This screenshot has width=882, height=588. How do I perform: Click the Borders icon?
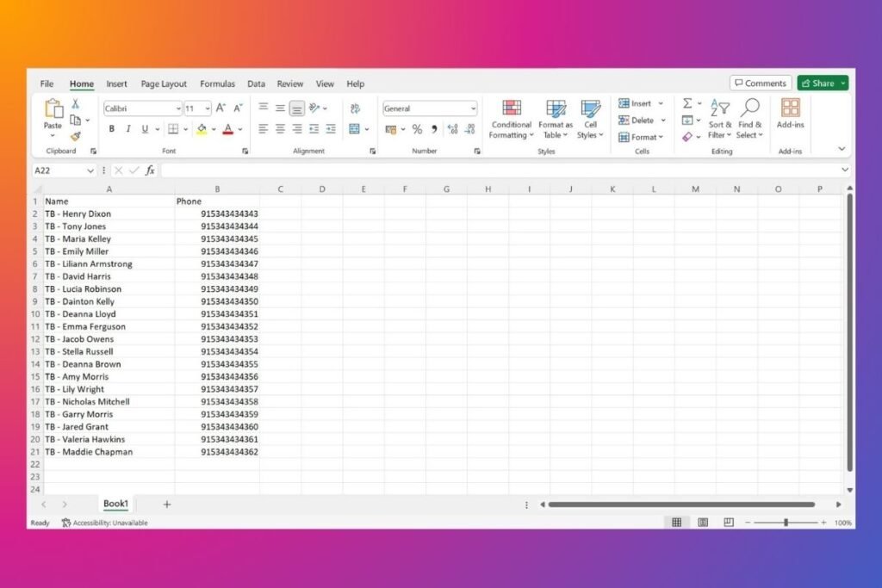point(173,129)
